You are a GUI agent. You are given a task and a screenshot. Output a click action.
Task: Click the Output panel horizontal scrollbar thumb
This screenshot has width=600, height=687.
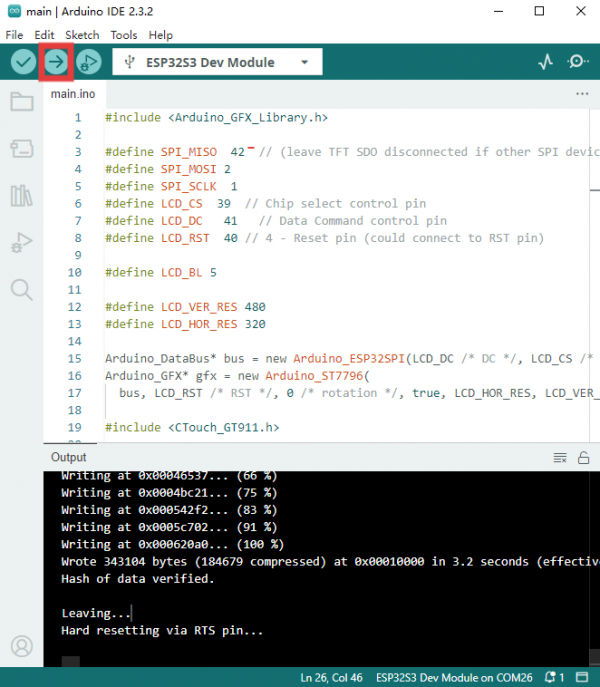[x=71, y=661]
